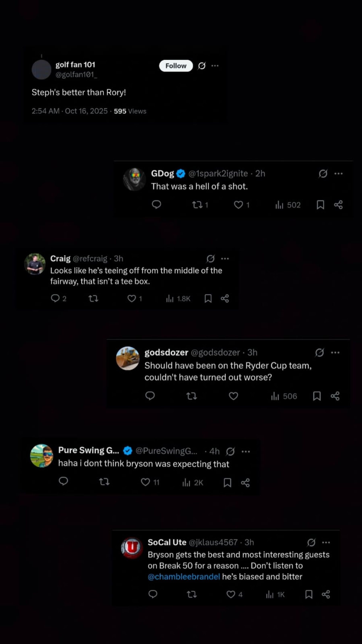362x644 pixels.
Task: Like GDog's comment
Action: (238, 205)
